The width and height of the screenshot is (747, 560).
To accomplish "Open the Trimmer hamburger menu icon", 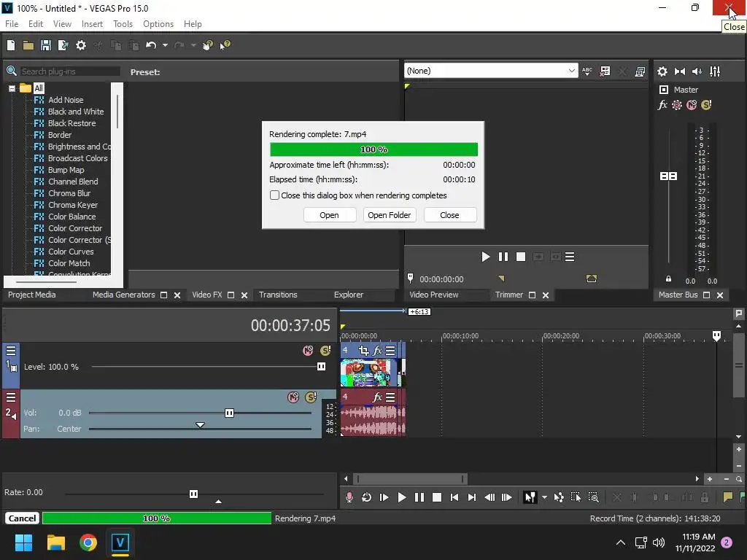I will pos(569,257).
